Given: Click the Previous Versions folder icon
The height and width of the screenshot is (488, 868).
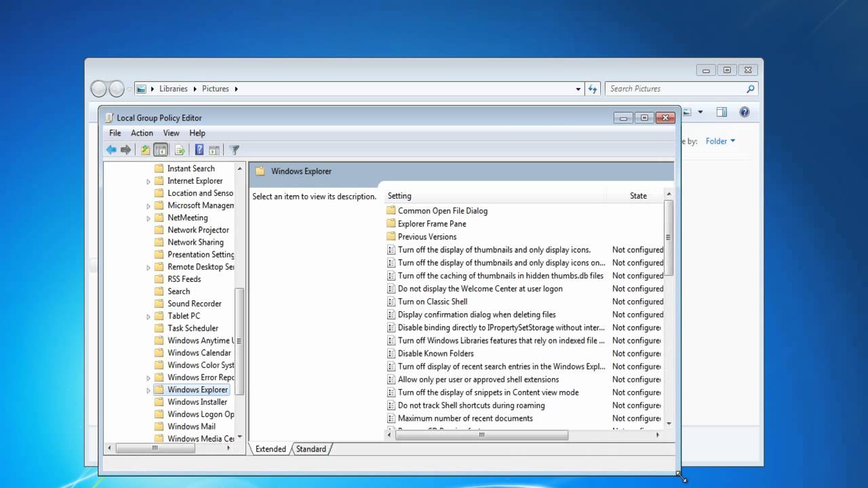Looking at the screenshot, I should coord(391,237).
